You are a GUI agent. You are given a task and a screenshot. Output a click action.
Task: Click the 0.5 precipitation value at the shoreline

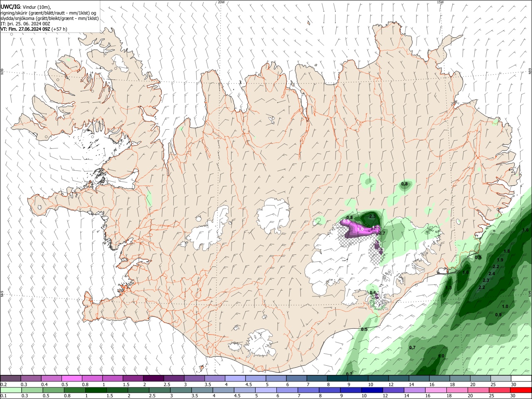[x=364, y=329]
